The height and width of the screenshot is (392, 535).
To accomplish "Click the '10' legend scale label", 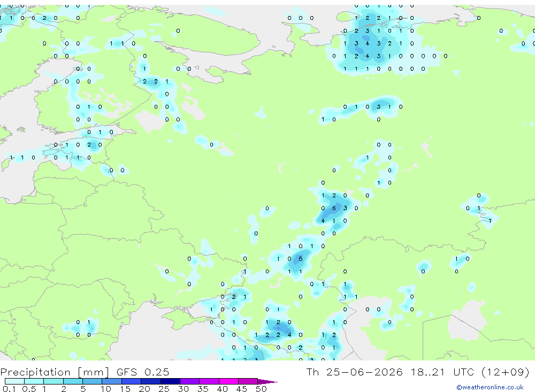I will 105,389.
